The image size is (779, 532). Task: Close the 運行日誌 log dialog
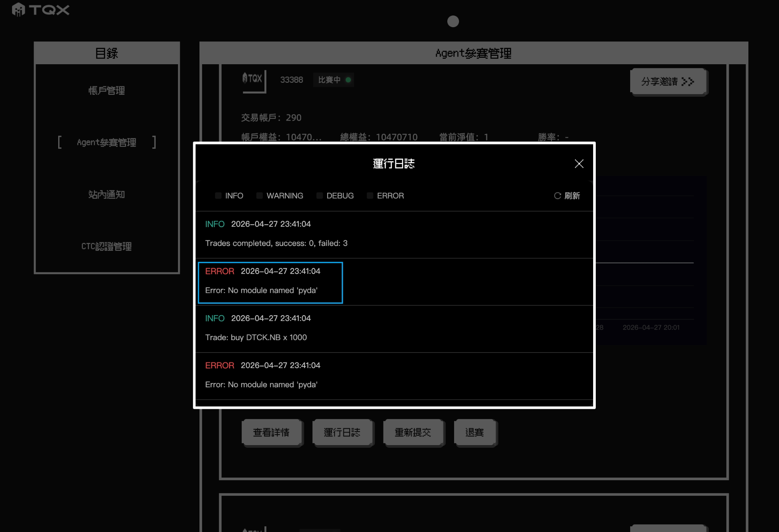579,164
